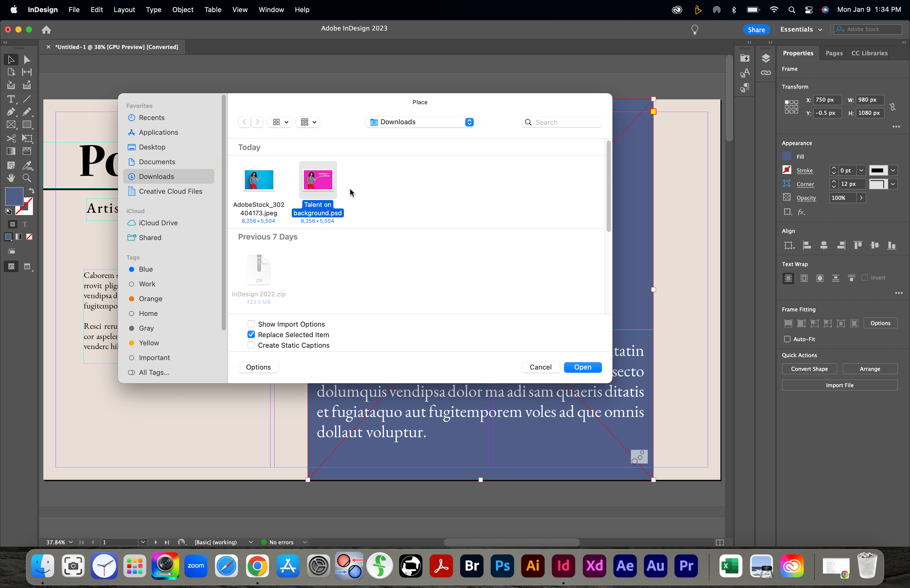Select the Selection tool in the toolbar
This screenshot has height=588, width=910.
click(x=11, y=59)
